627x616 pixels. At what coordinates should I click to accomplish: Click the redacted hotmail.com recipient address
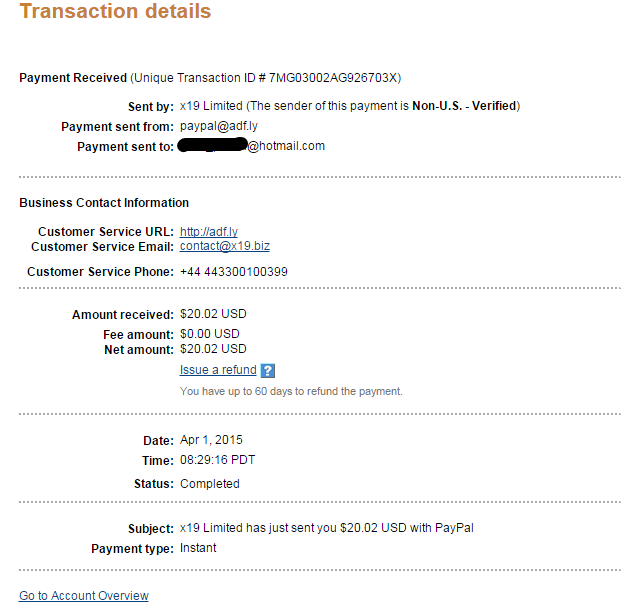click(251, 146)
